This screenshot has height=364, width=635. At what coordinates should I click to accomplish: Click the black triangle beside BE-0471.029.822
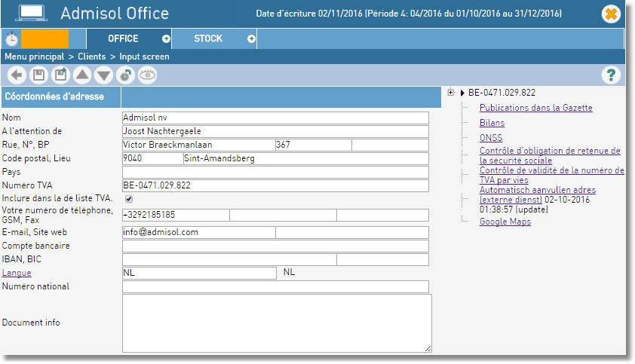pyautogui.click(x=462, y=93)
